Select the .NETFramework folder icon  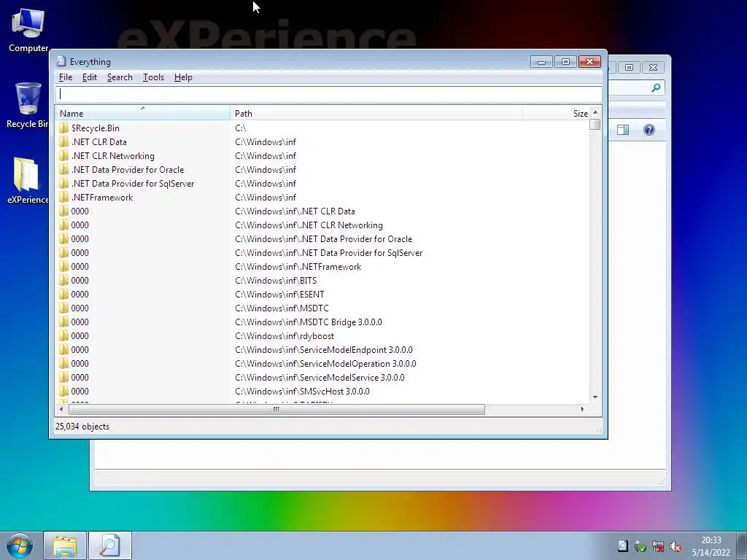tap(64, 197)
